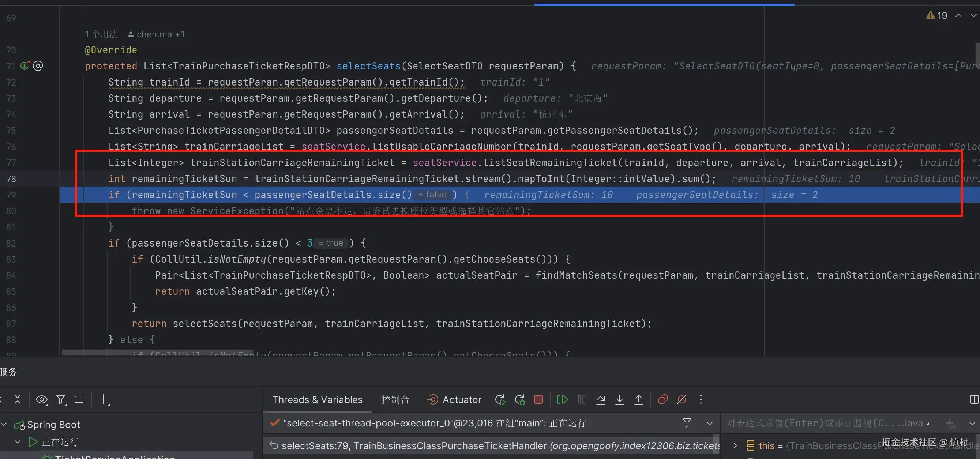
Task: Expand the 'this' variable node
Action: pyautogui.click(x=735, y=445)
